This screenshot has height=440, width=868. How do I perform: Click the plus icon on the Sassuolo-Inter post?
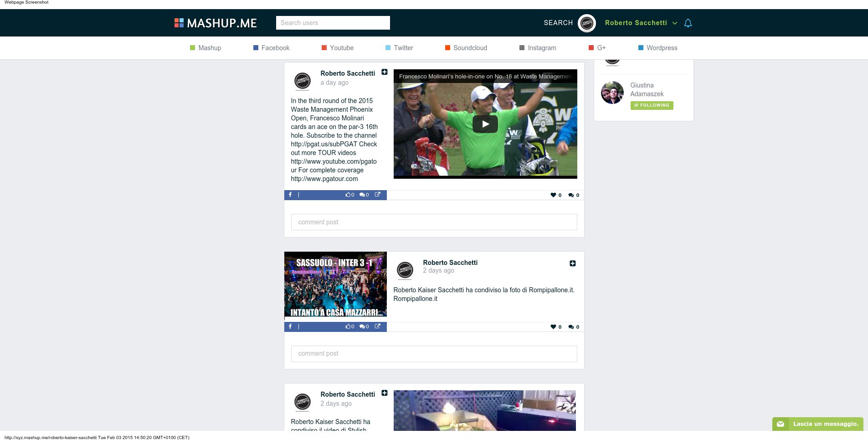[573, 263]
